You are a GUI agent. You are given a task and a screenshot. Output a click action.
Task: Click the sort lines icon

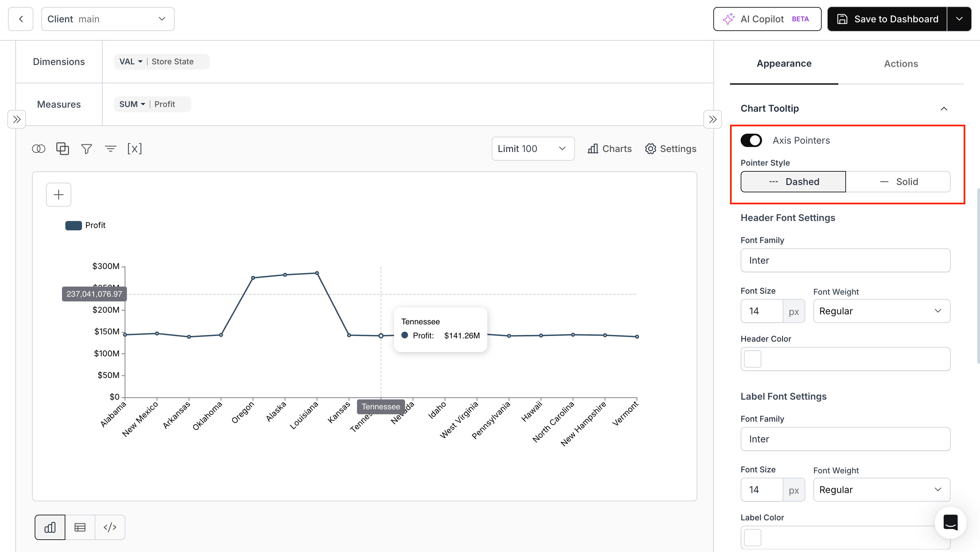(x=110, y=149)
